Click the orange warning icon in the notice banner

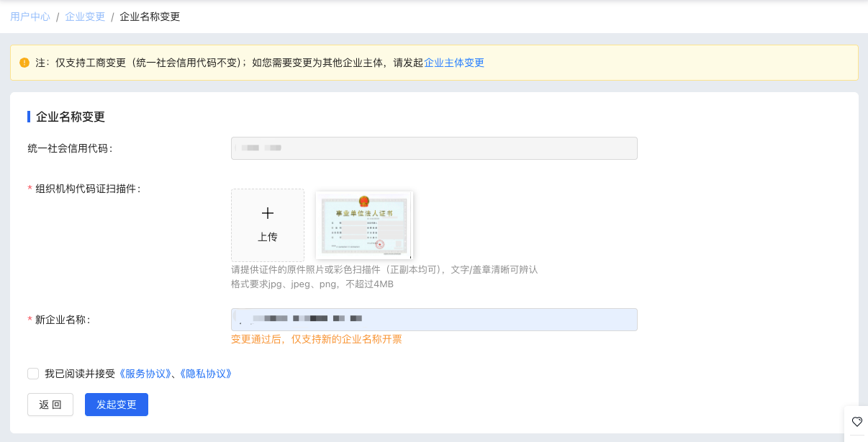pyautogui.click(x=24, y=63)
